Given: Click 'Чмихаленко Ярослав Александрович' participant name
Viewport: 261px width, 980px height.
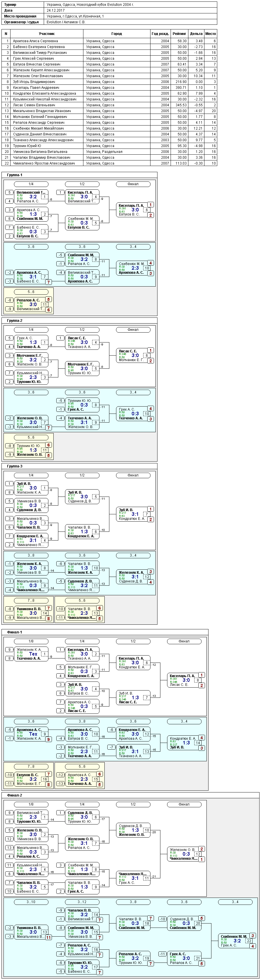Looking at the screenshot, I should [x=44, y=163].
